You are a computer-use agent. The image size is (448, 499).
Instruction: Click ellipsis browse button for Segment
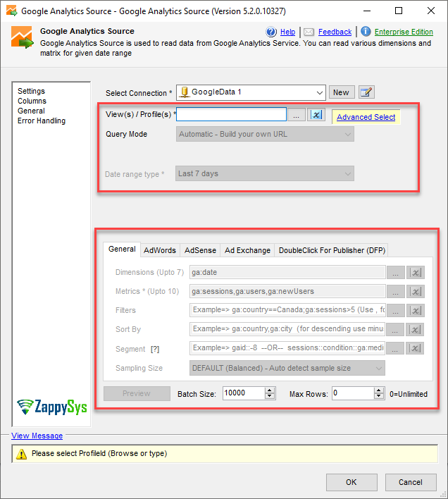(x=395, y=348)
